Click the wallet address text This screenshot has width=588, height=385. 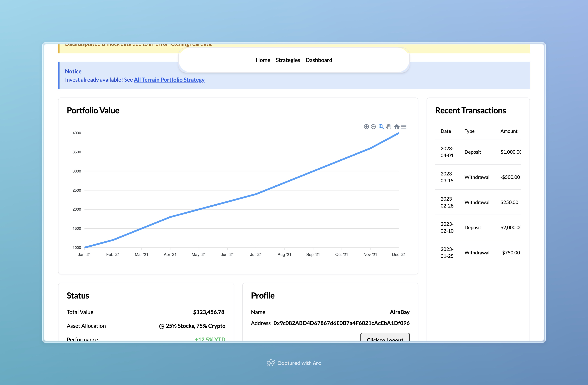pyautogui.click(x=341, y=323)
